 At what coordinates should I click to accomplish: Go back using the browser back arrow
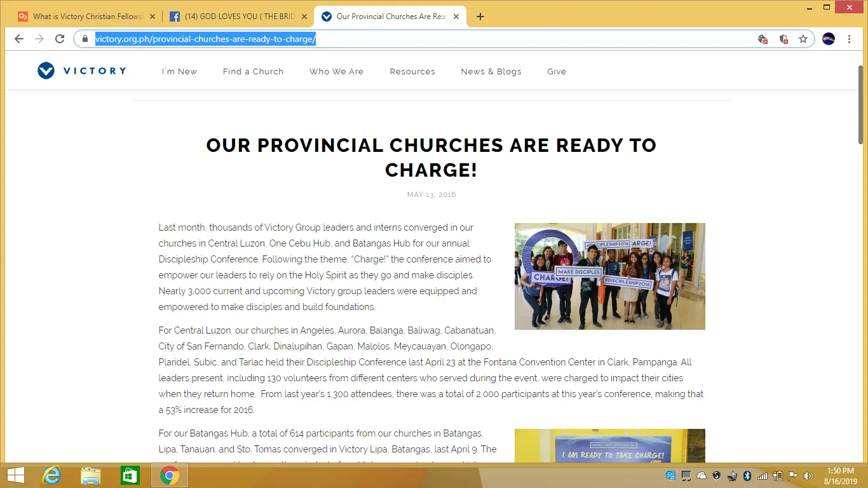click(x=19, y=39)
